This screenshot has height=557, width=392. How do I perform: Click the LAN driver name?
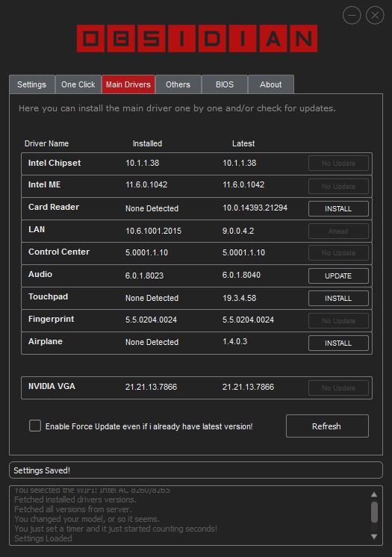click(x=37, y=229)
